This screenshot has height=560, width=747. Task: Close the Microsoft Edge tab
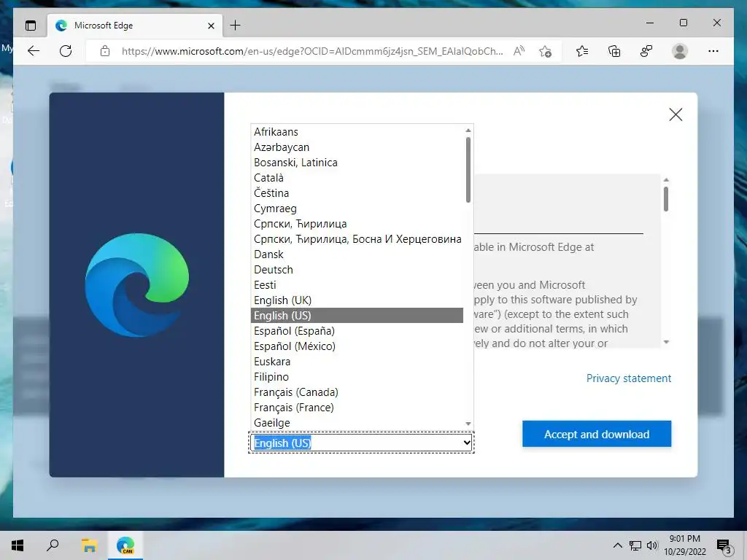211,26
